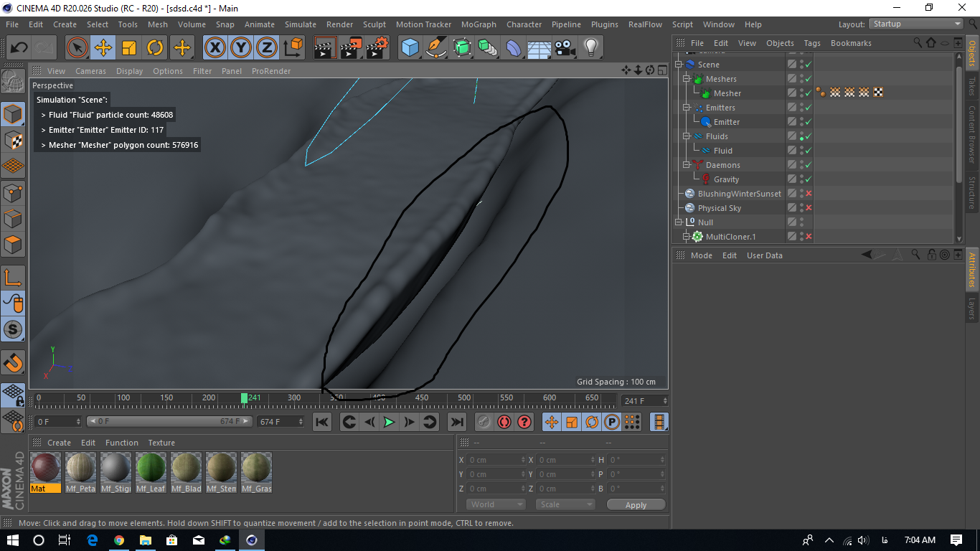Select Edges mode
This screenshot has height=551, width=980.
13,218
